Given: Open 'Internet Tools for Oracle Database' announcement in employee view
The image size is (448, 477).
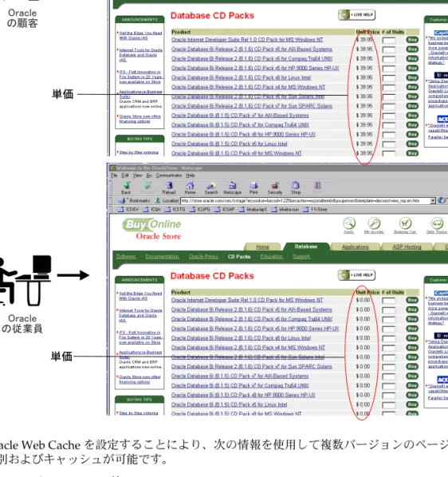Looking at the screenshot, I should [140, 315].
